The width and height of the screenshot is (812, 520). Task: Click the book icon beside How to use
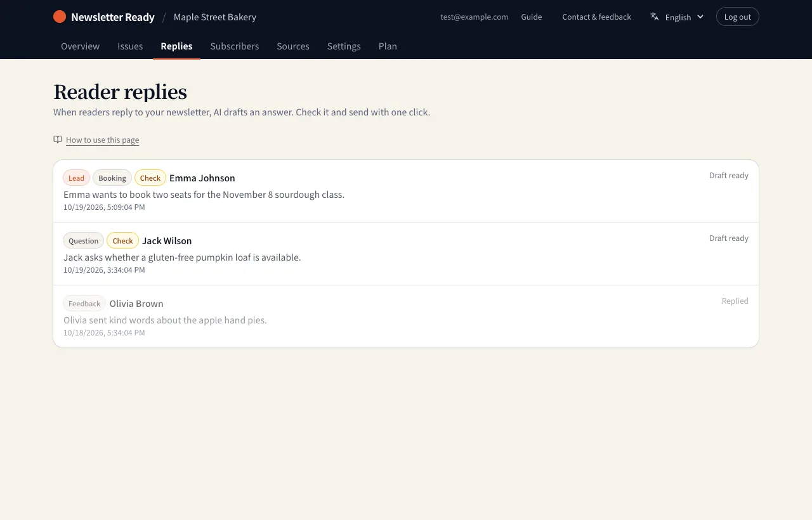click(x=58, y=140)
